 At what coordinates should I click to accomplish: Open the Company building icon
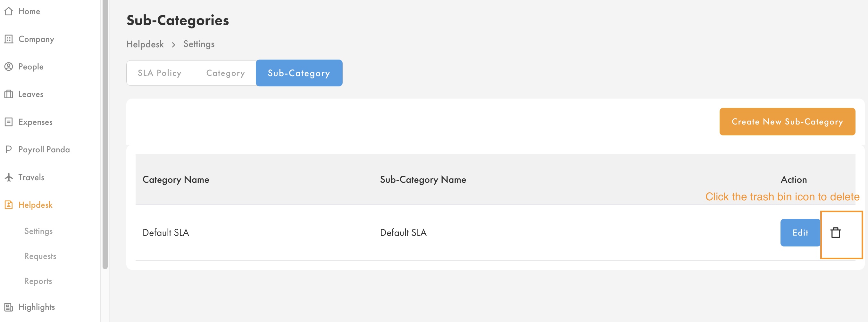click(x=9, y=39)
